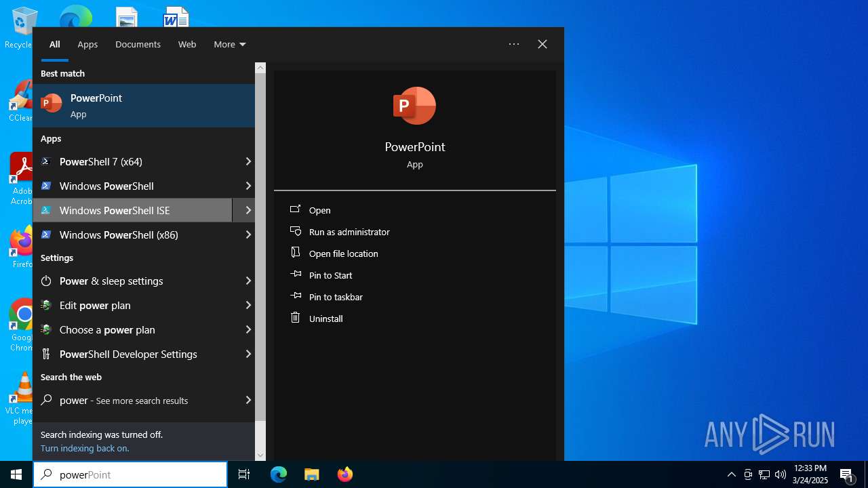
Task: Expand Windows PowerShell options arrow
Action: pos(248,186)
